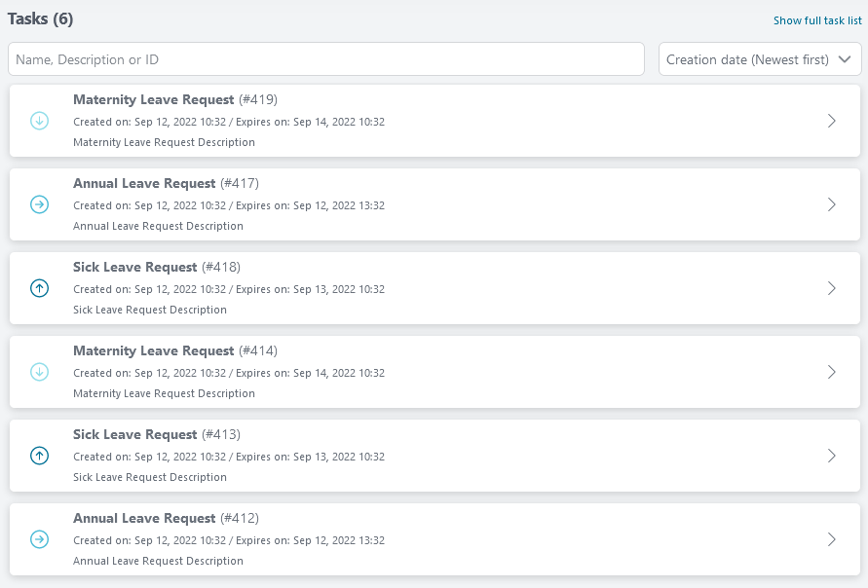
Task: Expand Sick Leave Request #418 chevron
Action: pyautogui.click(x=831, y=288)
